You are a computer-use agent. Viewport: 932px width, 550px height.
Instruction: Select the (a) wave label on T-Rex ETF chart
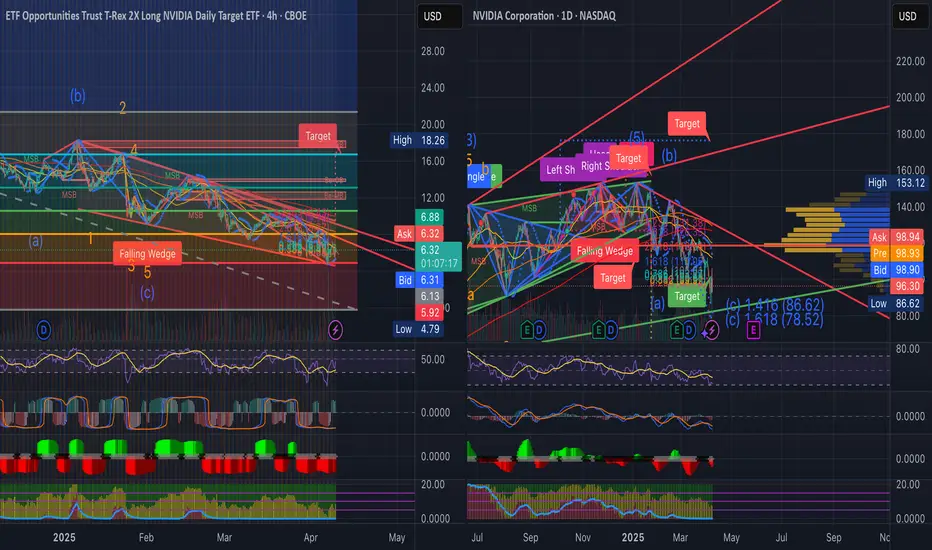35,241
